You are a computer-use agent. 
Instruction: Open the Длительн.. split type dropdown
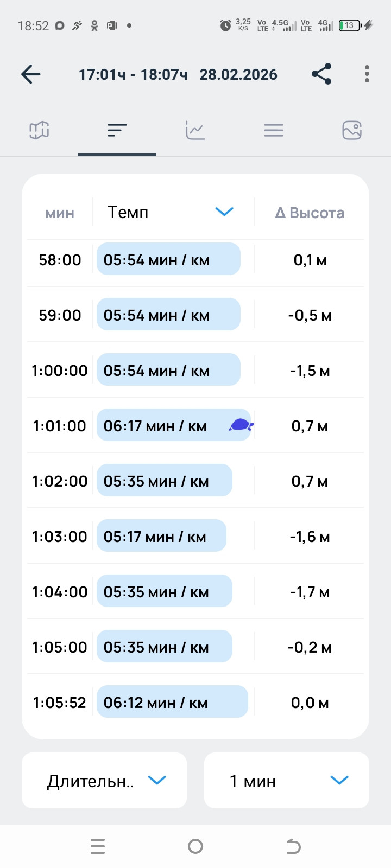click(104, 780)
